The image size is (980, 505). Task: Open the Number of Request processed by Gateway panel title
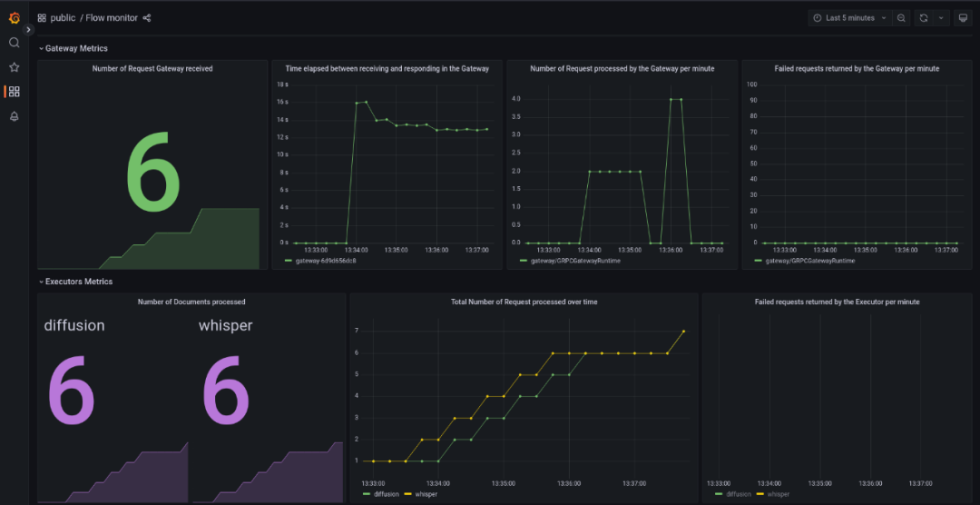coord(622,69)
